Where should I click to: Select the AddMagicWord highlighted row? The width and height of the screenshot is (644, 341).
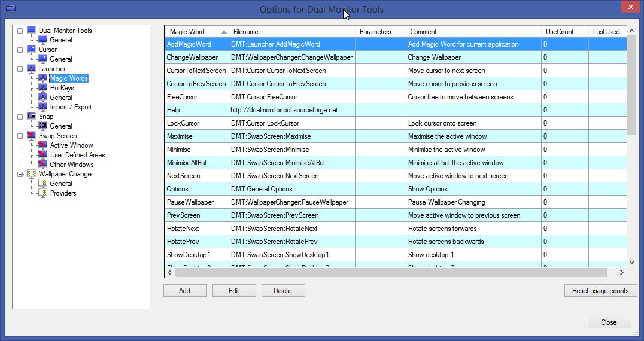[396, 44]
